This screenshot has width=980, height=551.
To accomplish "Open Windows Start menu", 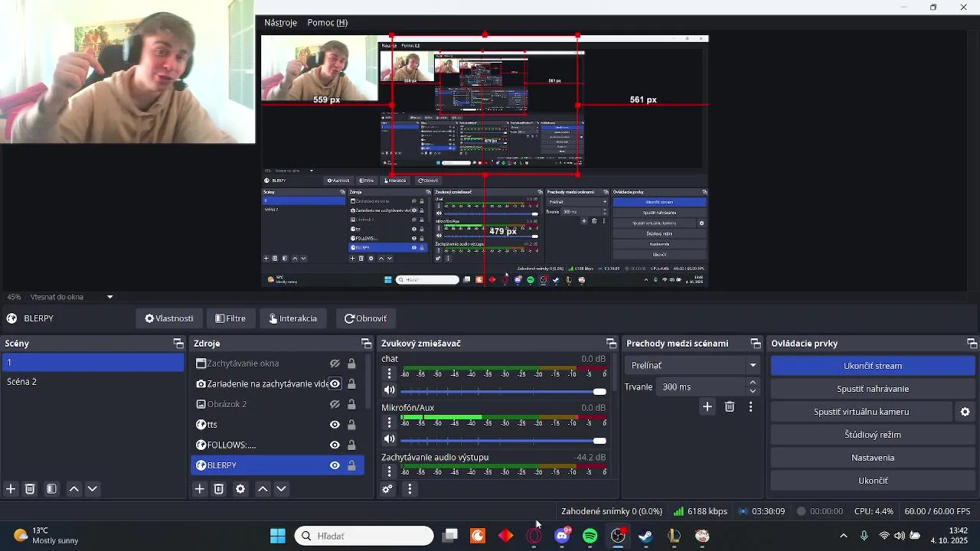I will tap(278, 536).
